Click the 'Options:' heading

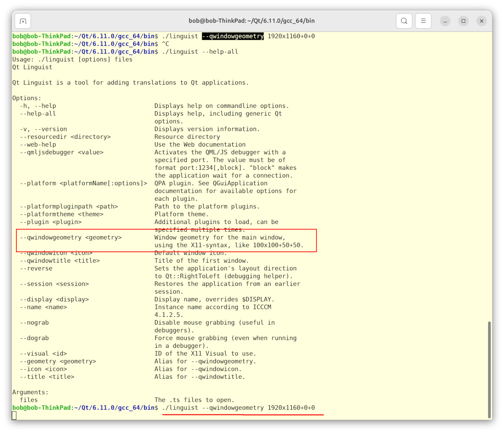(x=27, y=98)
